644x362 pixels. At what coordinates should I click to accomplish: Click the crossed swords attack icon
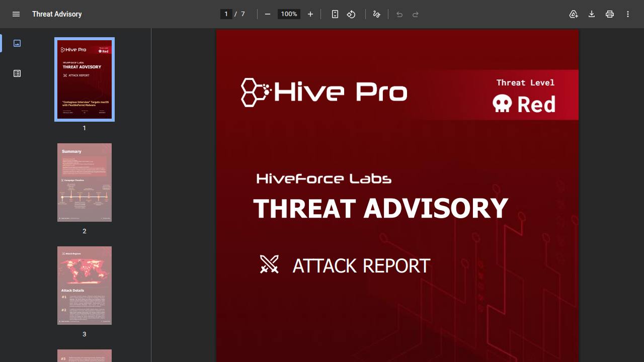(x=269, y=264)
